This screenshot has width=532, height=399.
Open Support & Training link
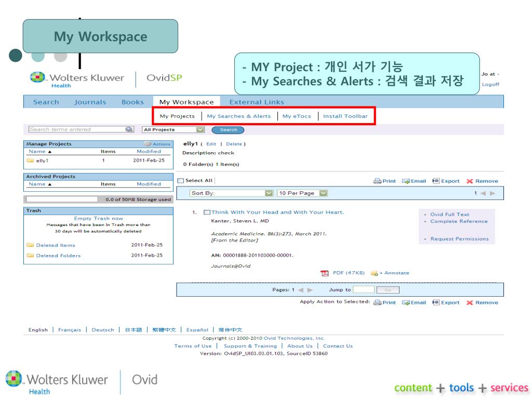(250, 346)
